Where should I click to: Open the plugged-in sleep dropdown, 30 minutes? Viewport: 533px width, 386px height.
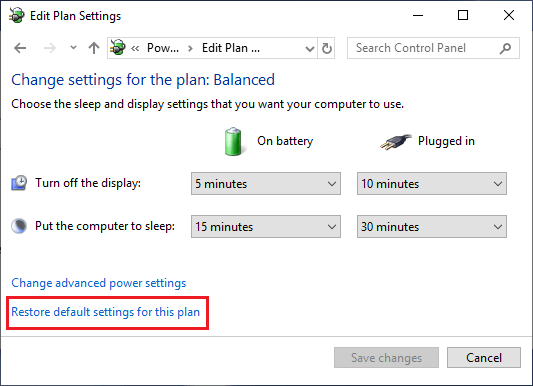[432, 226]
